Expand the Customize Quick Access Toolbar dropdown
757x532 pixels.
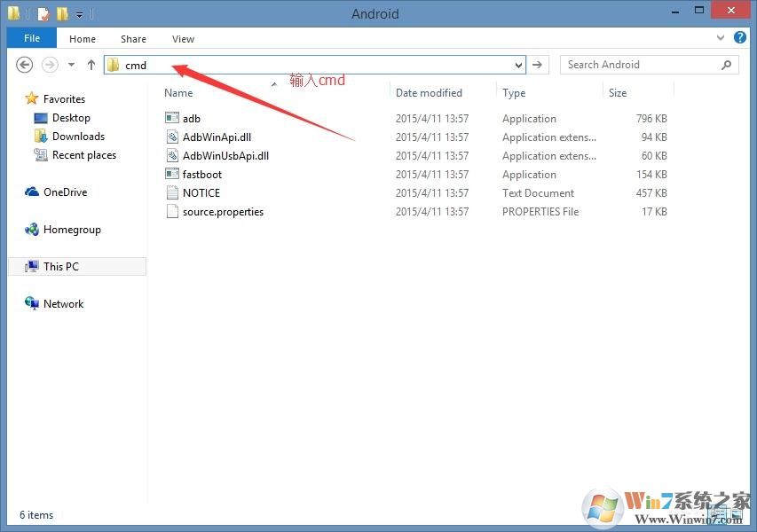[80, 15]
